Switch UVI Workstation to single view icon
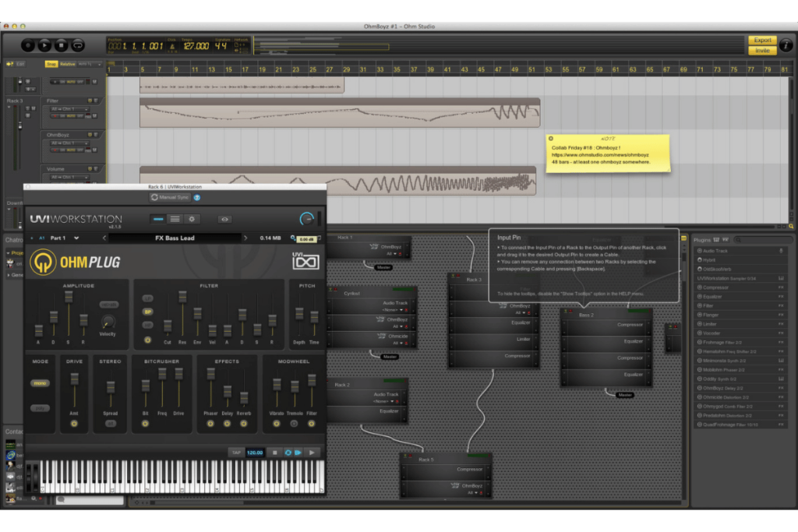Image resolution: width=798 pixels, height=532 pixels. pos(158,219)
